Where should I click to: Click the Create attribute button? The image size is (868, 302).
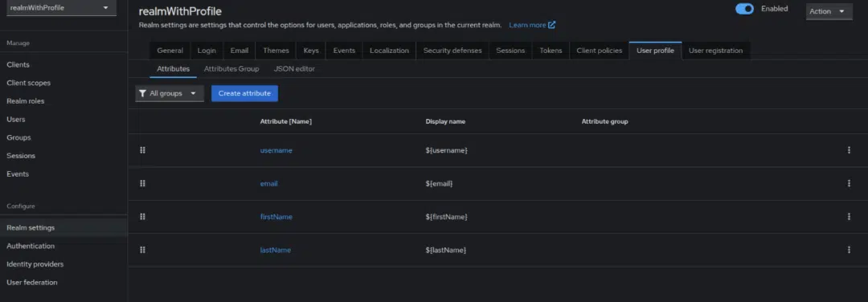pos(244,93)
